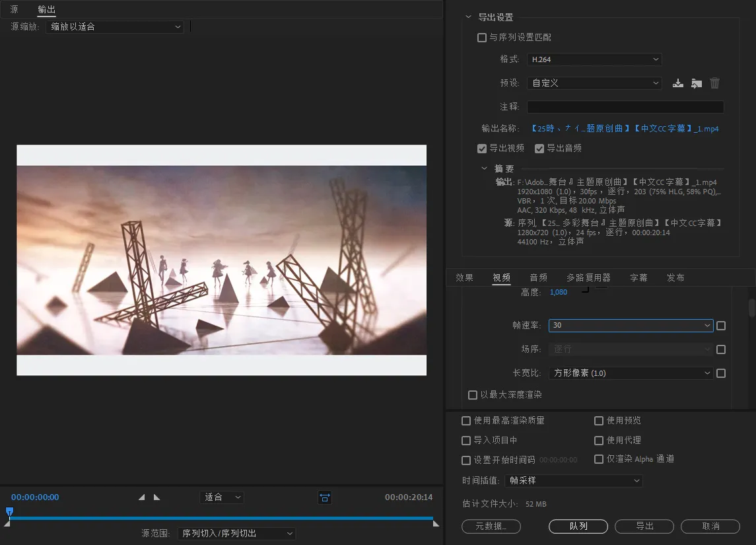The height and width of the screenshot is (545, 756).
Task: Enable 以最大深度渲染 checkbox
Action: (473, 395)
